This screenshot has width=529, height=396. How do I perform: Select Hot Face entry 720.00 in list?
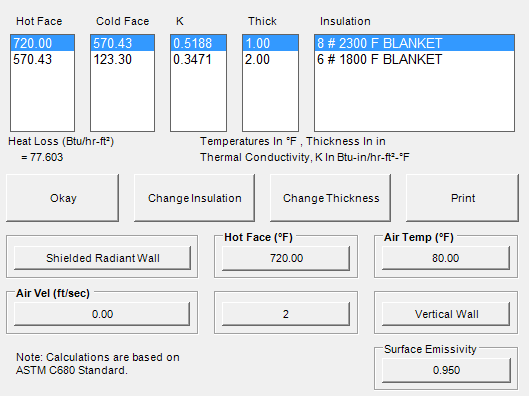43,43
